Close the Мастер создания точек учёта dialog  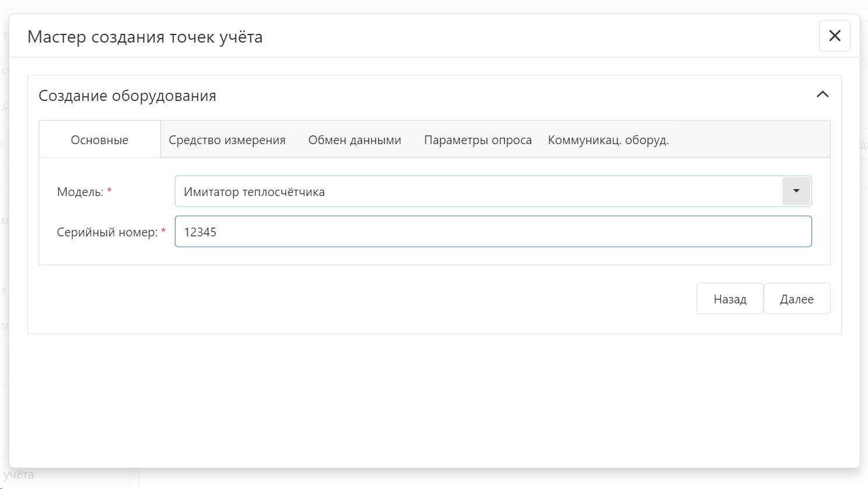pos(834,36)
